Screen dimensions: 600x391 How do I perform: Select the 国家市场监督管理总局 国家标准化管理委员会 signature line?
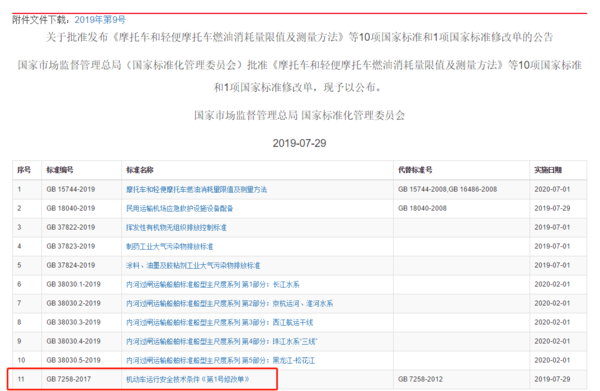click(x=299, y=116)
